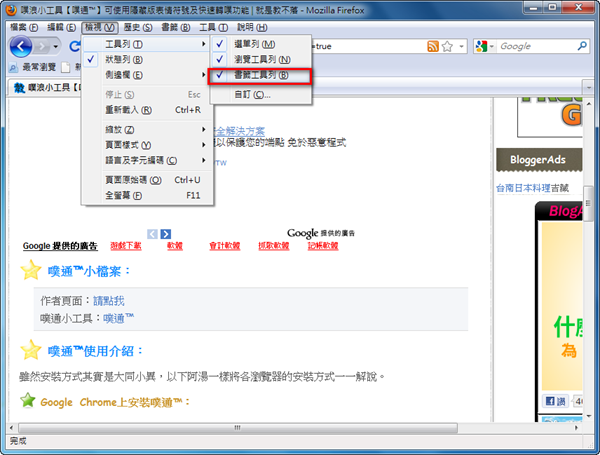Select the 噗浪小工具 browser tab

pos(44,88)
